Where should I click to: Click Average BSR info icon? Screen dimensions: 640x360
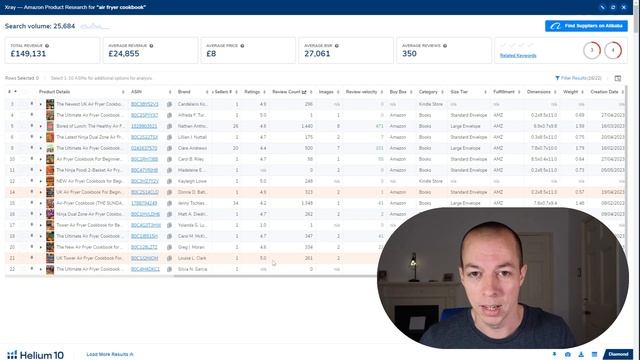(336, 46)
